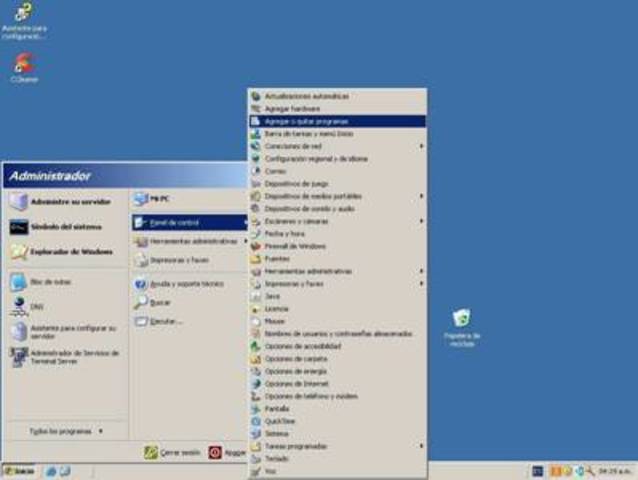Select Asistente para configurar desktop shortcut
This screenshot has width=638, height=480.
tap(24, 20)
